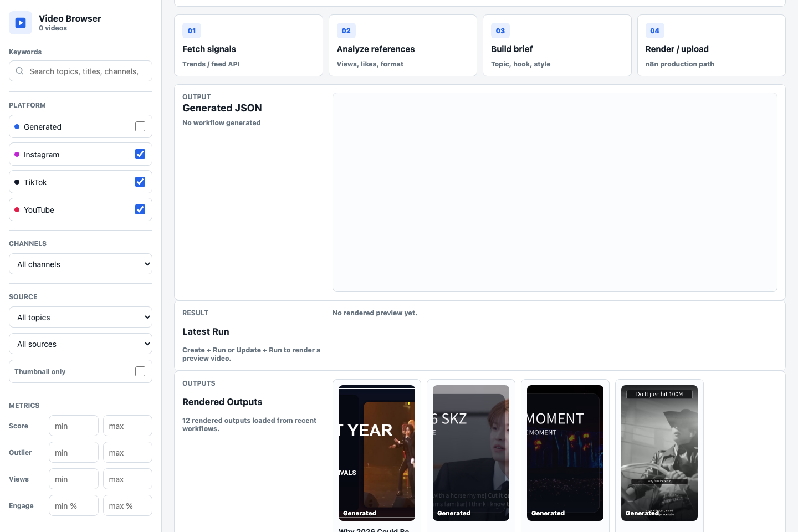
Task: Focus the Search topics, titles, channels field
Action: click(80, 71)
